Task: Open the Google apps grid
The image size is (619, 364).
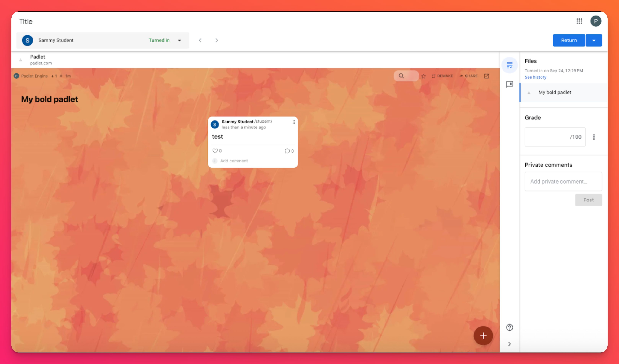Action: tap(579, 21)
